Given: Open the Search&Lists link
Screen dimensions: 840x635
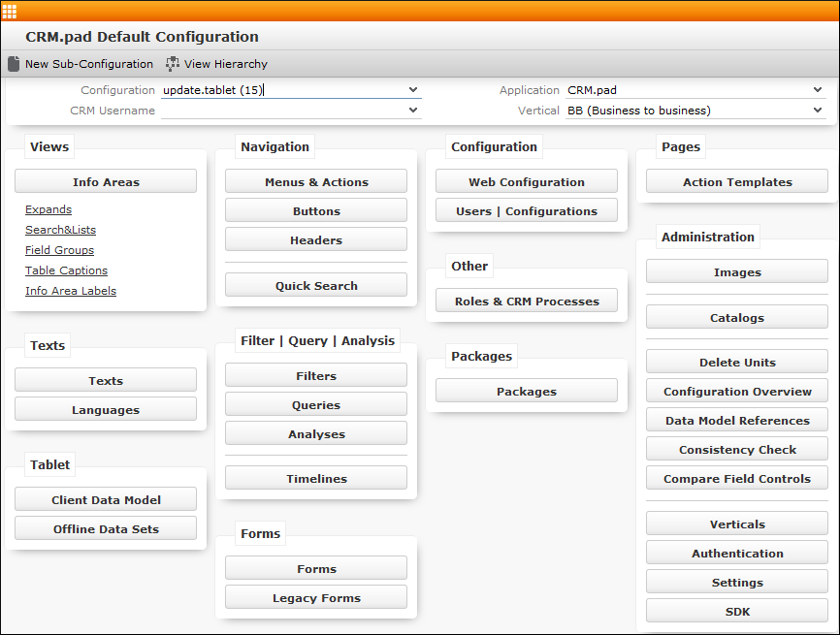Looking at the screenshot, I should click(x=60, y=230).
